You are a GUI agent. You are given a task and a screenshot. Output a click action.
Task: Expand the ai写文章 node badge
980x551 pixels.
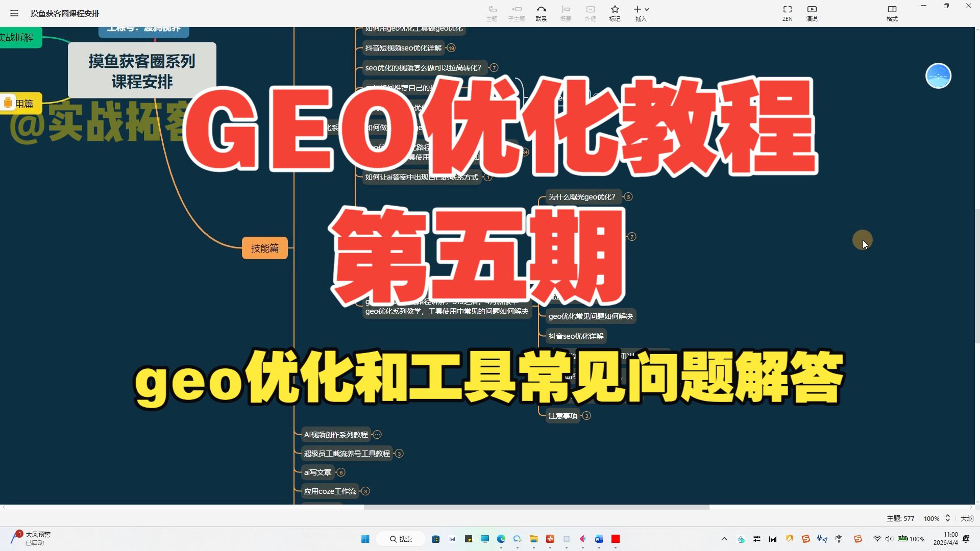tap(341, 472)
